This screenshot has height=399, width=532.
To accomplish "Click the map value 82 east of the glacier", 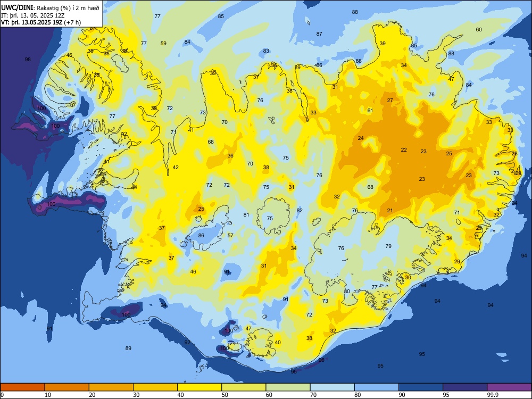I will tap(300, 210).
